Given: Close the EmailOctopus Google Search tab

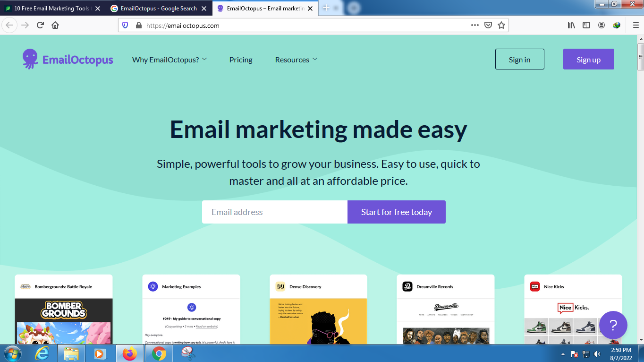Looking at the screenshot, I should 204,9.
